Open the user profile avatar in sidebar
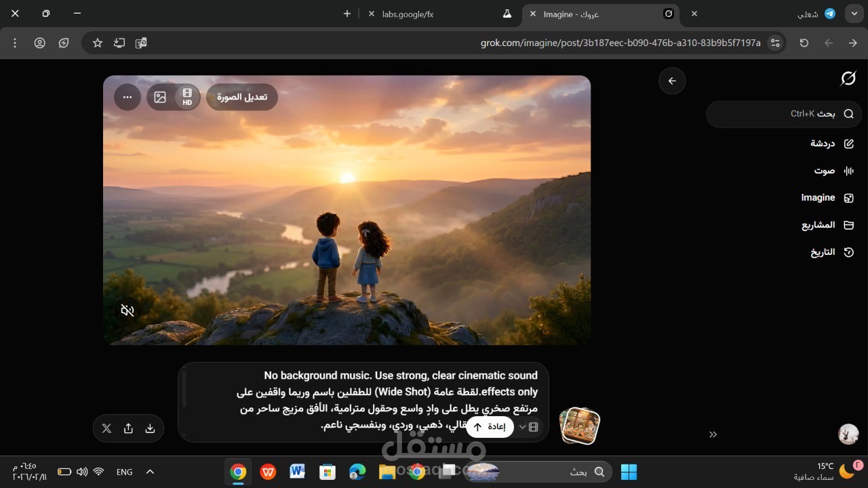Screen dimensions: 868x488 [848, 434]
